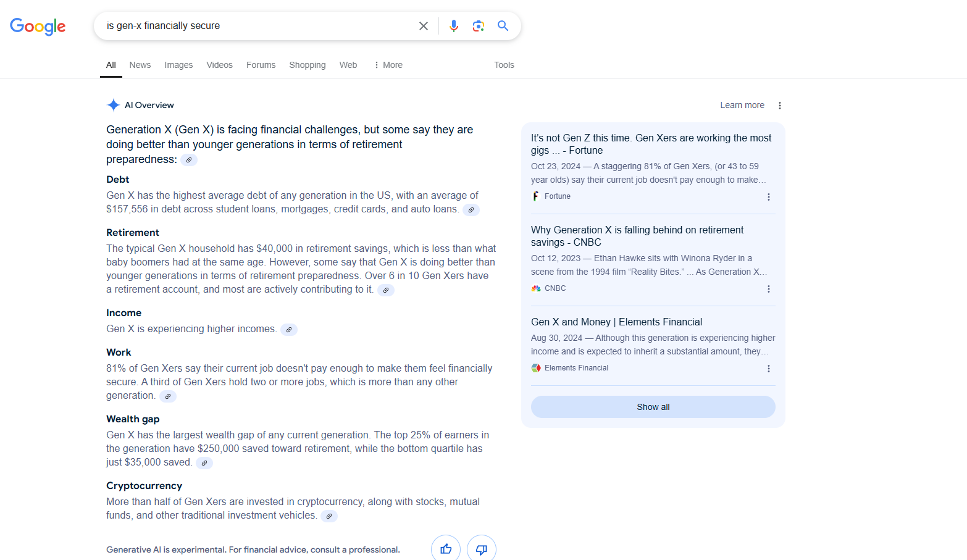Screen dimensions: 967x560
Task: Open CNBC article on retirement savings
Action: pos(637,236)
